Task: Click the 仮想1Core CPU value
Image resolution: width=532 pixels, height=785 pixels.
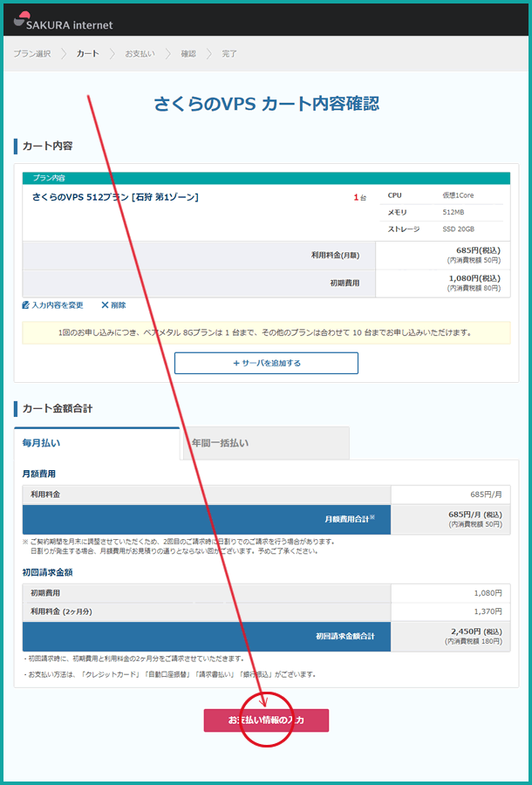Action: click(458, 195)
